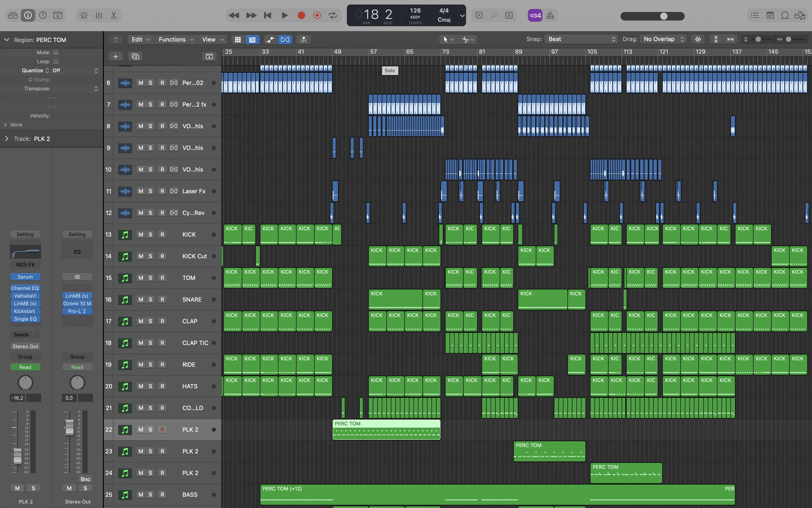Click the Stereo Out channel volume fader
The width and height of the screenshot is (812, 508).
(69, 427)
